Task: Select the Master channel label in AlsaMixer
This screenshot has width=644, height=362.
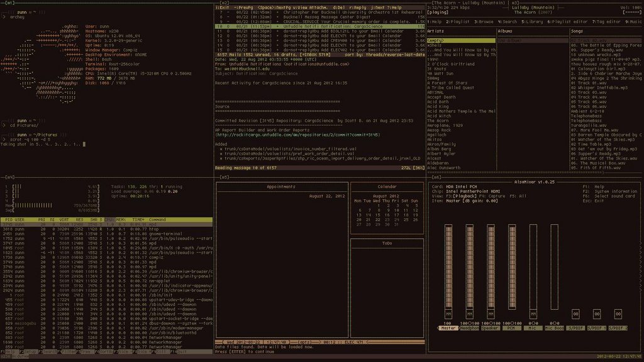Action: 448,328
